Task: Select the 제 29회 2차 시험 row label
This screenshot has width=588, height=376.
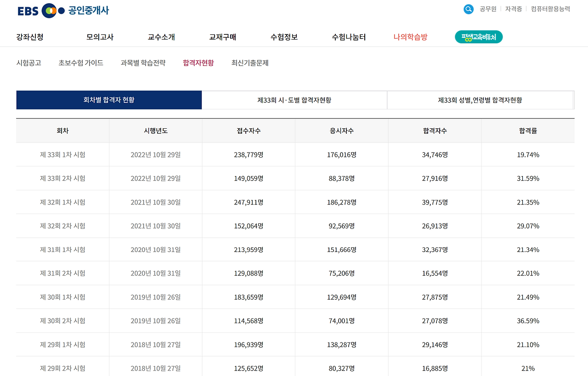Action: click(62, 368)
